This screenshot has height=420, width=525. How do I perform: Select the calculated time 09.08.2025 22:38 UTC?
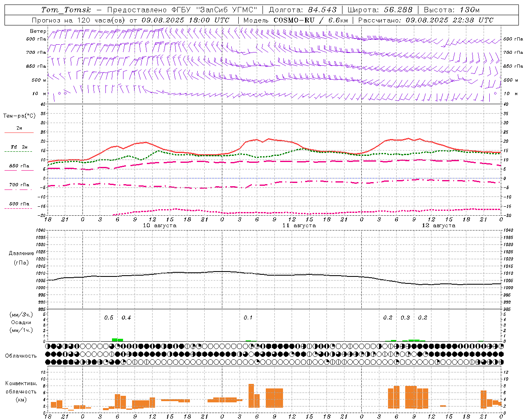(450, 20)
